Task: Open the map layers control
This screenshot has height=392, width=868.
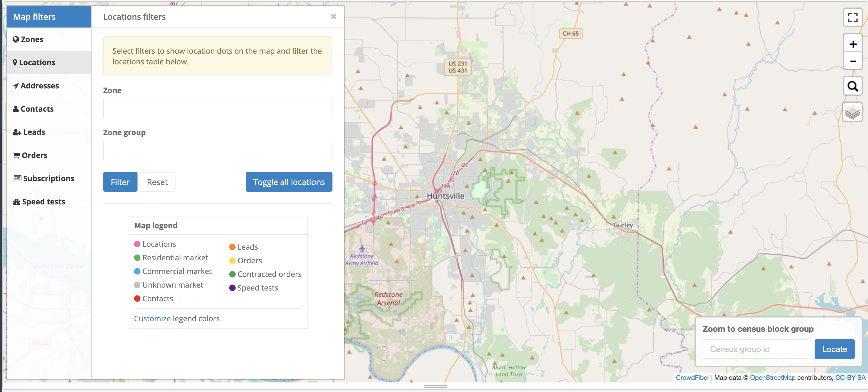Action: (x=853, y=112)
